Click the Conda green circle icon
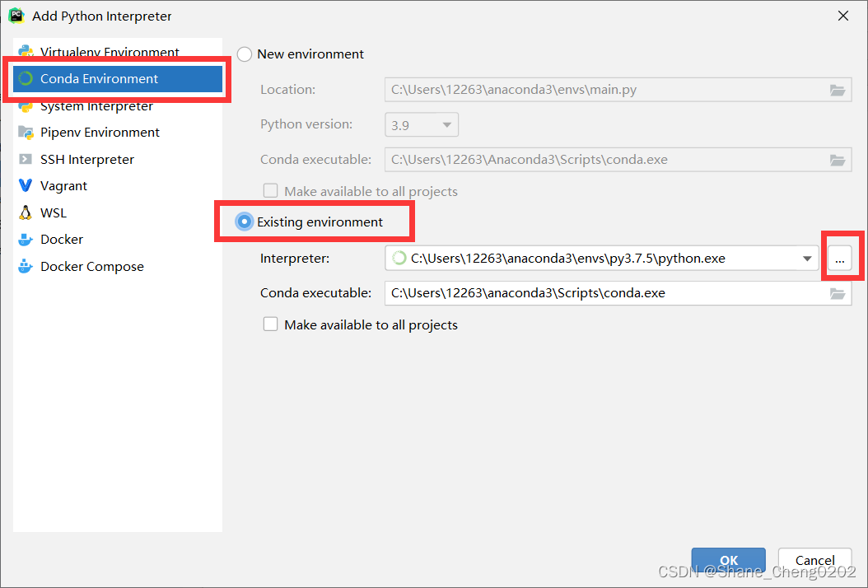The image size is (868, 588). [x=26, y=78]
